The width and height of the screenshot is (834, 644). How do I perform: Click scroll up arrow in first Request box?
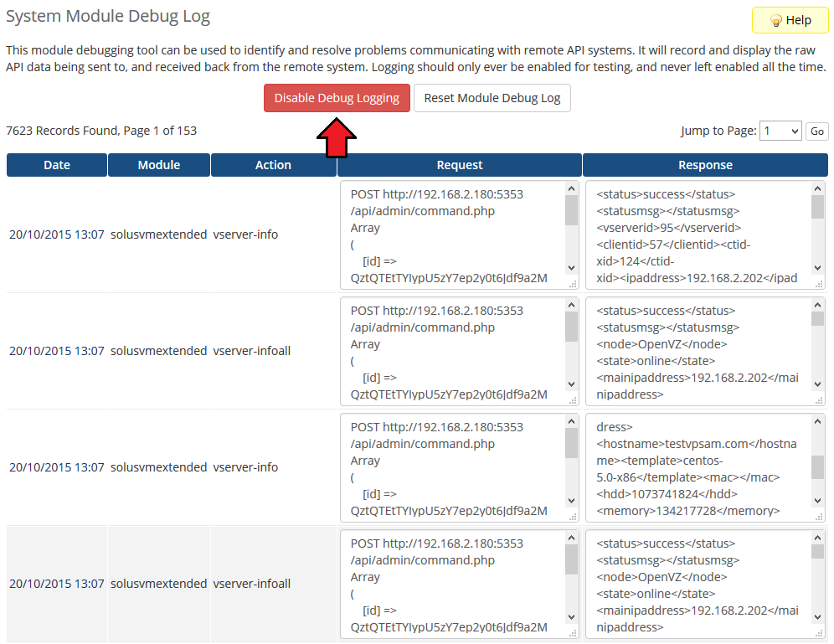click(x=571, y=188)
